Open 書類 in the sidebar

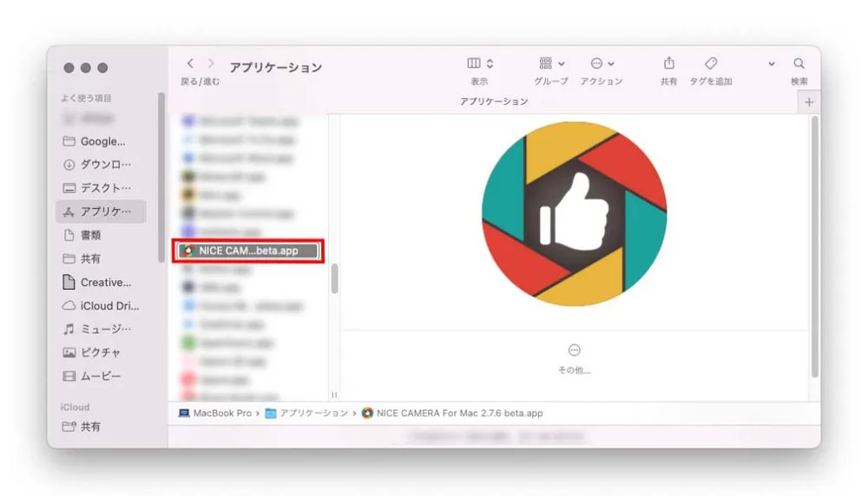tap(101, 236)
